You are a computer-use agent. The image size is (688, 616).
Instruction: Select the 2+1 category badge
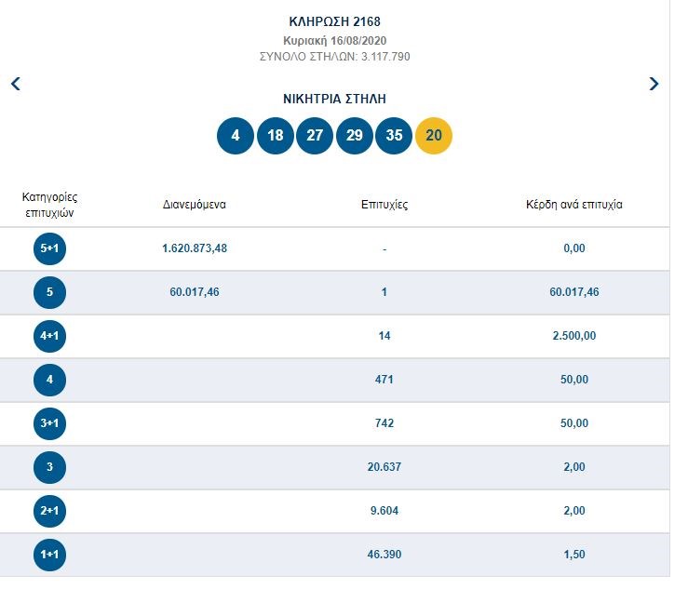(49, 511)
